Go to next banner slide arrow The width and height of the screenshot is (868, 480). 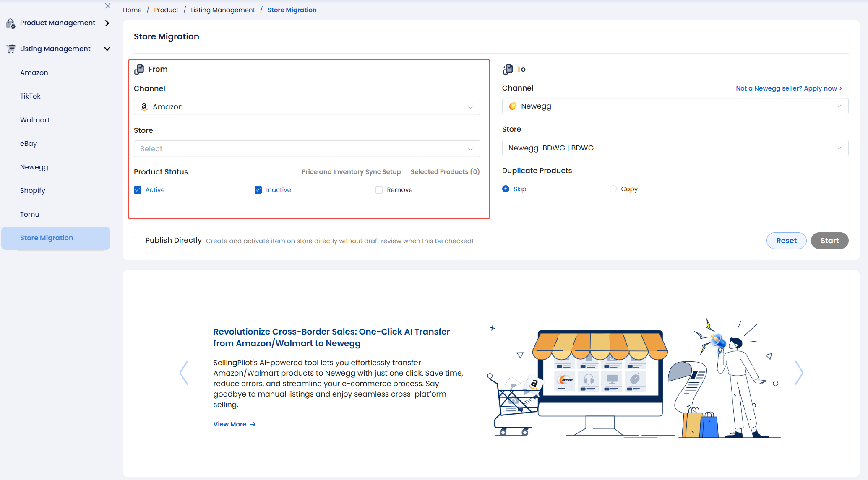[x=799, y=373]
